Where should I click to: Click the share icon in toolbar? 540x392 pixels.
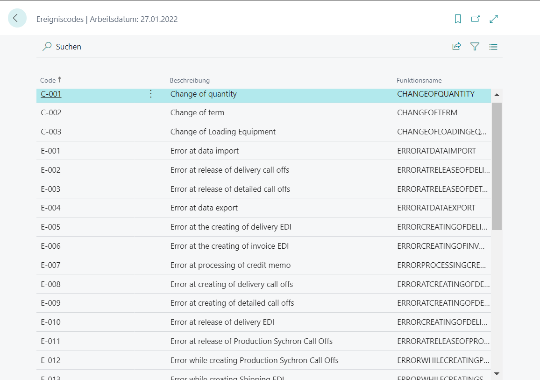click(x=456, y=46)
